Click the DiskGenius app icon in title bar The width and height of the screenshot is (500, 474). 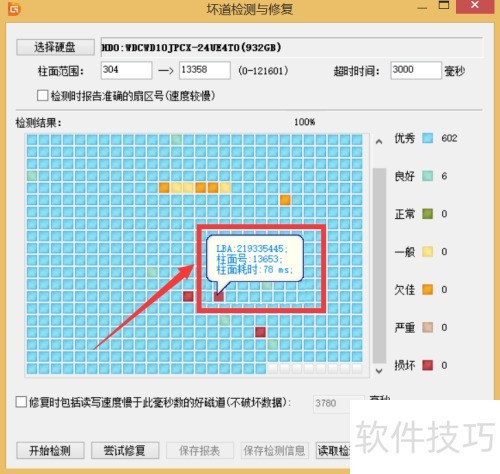[x=14, y=9]
